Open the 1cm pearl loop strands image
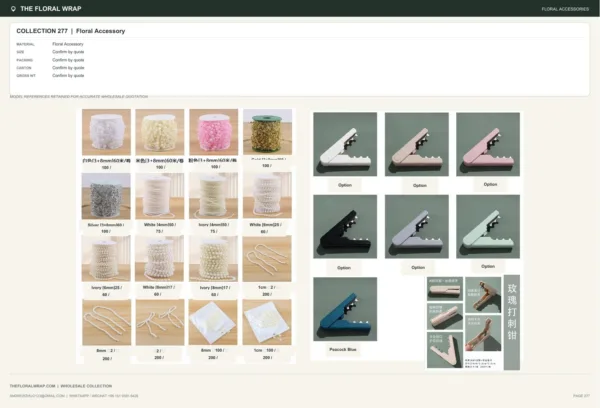 point(267,259)
